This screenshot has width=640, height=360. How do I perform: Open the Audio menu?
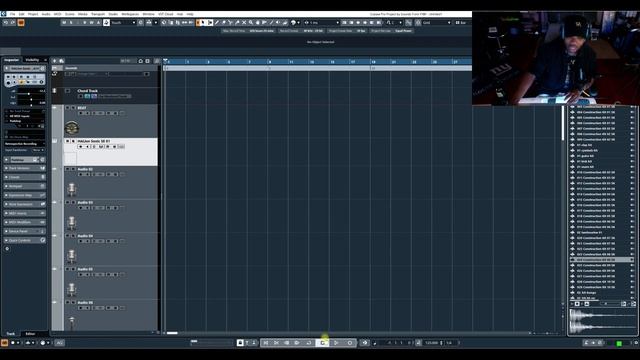(46, 14)
